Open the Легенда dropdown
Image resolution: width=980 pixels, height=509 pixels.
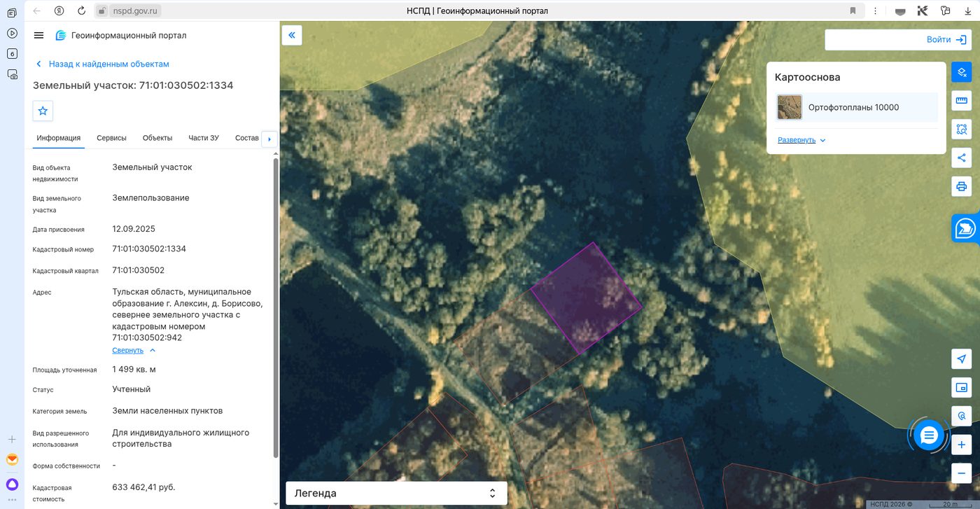[396, 493]
